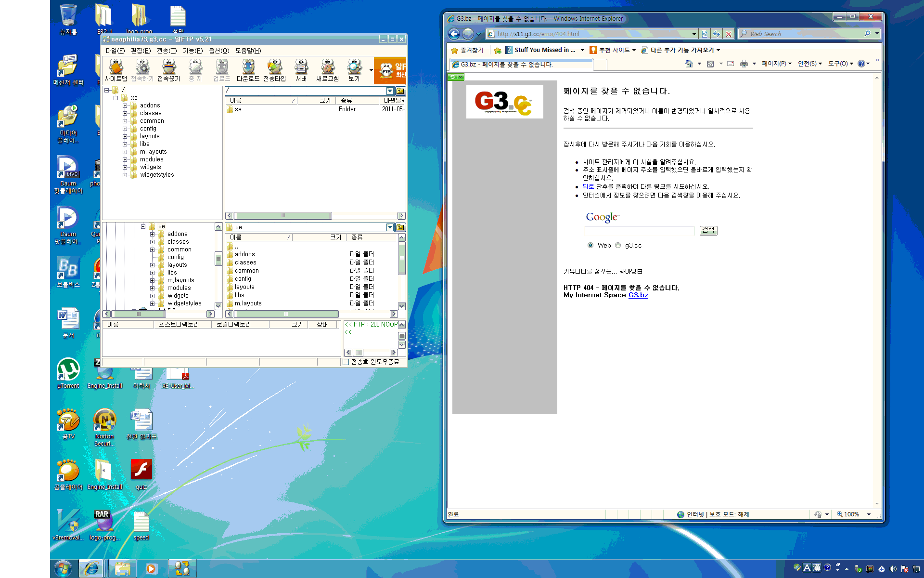Viewport: 924px width, 578px height.
Task: Expand widgetstyles folder in the remote tree
Action: pyautogui.click(x=125, y=175)
